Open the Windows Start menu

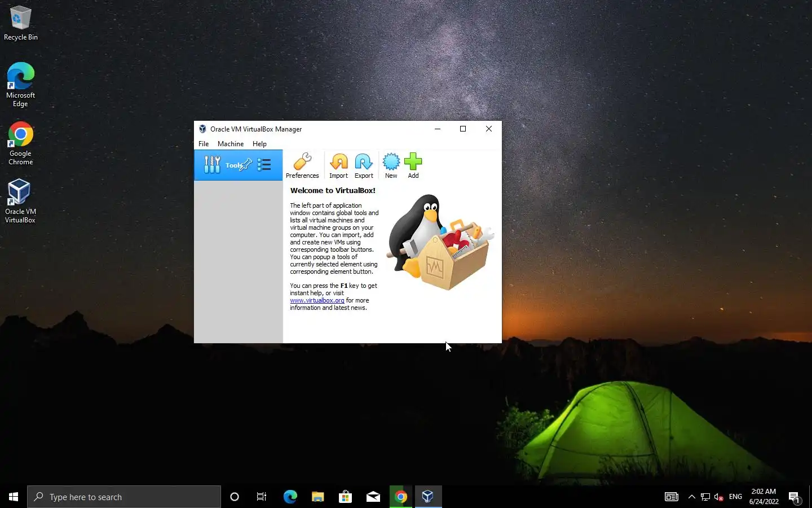point(14,497)
